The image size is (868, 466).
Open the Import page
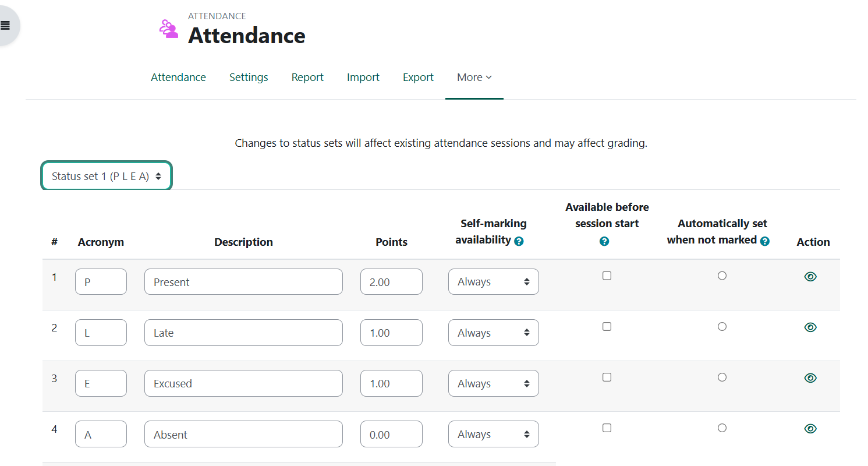363,77
